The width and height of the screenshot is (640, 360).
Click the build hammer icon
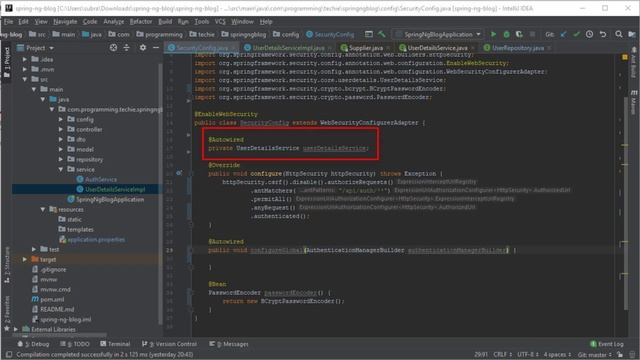tap(382, 34)
